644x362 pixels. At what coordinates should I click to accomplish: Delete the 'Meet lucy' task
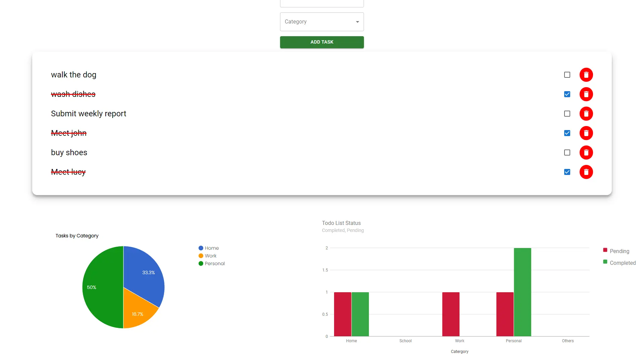pyautogui.click(x=586, y=172)
